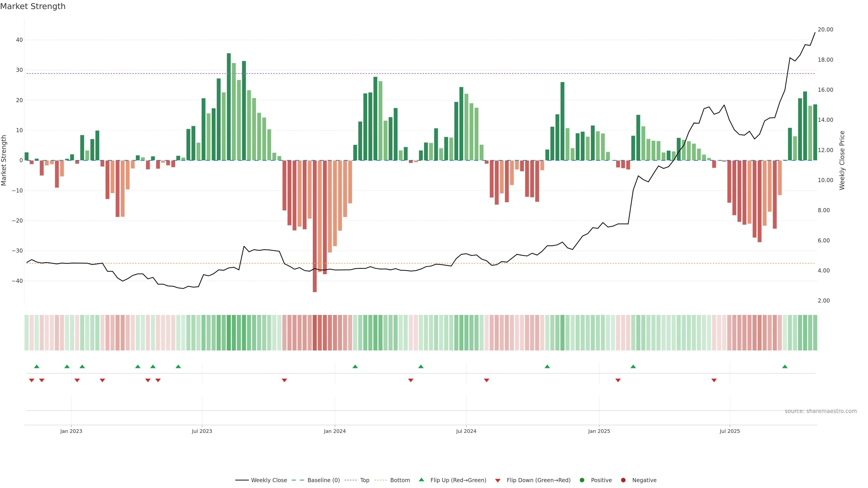Click the flip-up marker around October 2024

(x=547, y=366)
